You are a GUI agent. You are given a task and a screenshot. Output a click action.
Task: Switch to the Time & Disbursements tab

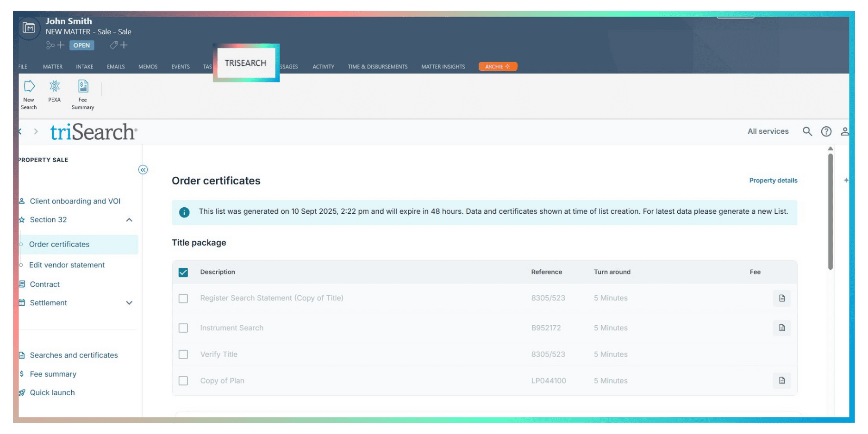pos(377,67)
